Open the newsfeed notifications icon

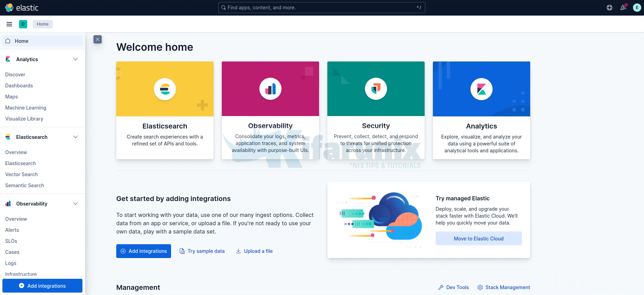coord(623,8)
